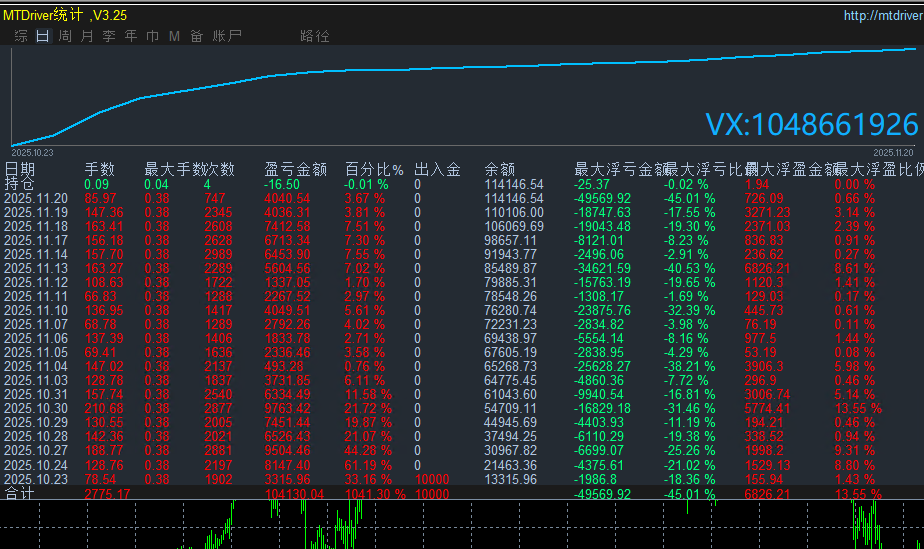This screenshot has width=924, height=549.
Task: Switch to the 综 (summary) tab
Action: [20, 36]
